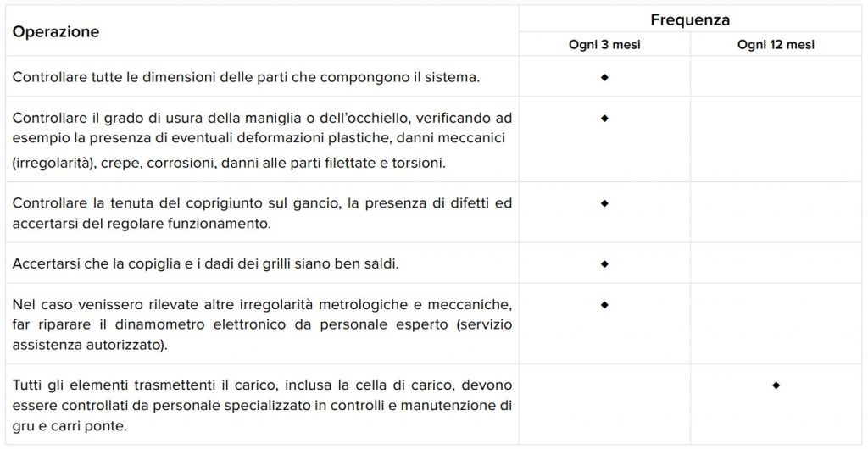Select the "copiglia e i dadi dei grilli" sentence
868x449 pixels.
(205, 263)
